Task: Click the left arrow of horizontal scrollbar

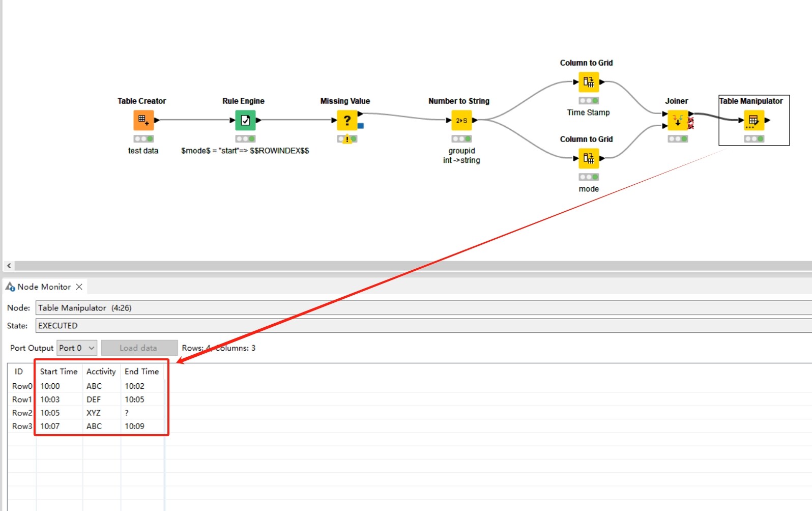Action: 9,266
